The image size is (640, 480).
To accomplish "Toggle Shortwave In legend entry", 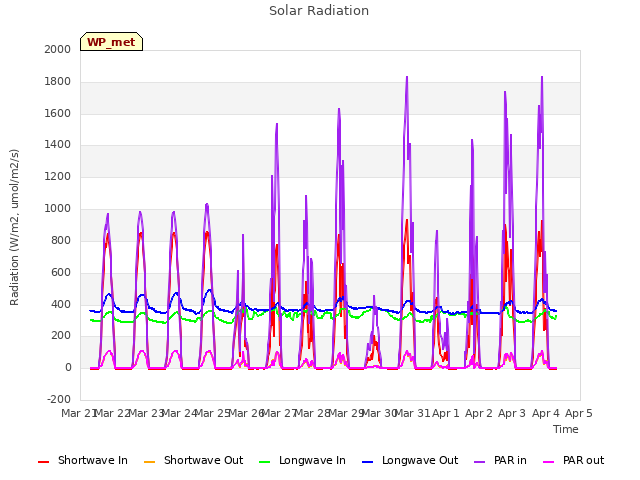I will [x=83, y=460].
